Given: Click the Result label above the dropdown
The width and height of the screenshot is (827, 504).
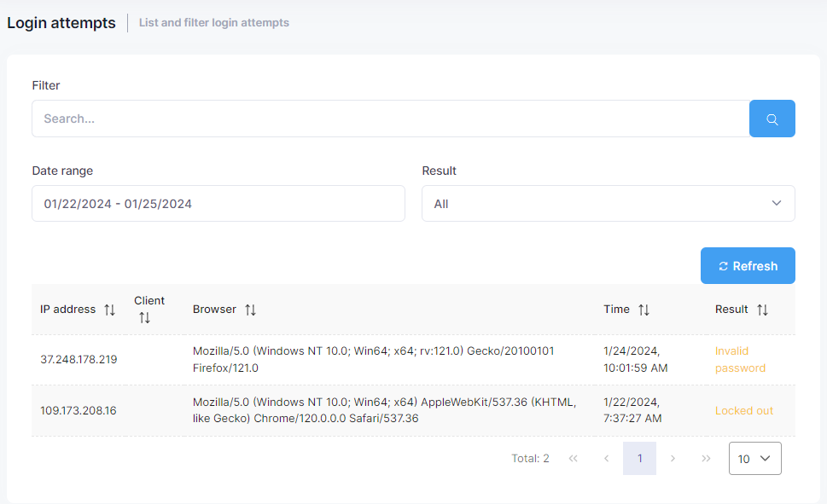Looking at the screenshot, I should pos(439,171).
